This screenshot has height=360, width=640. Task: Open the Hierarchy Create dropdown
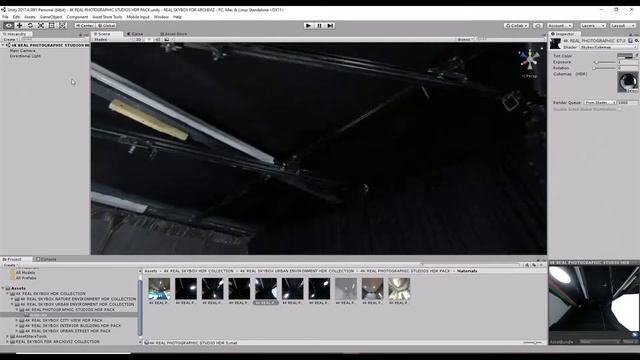point(10,40)
